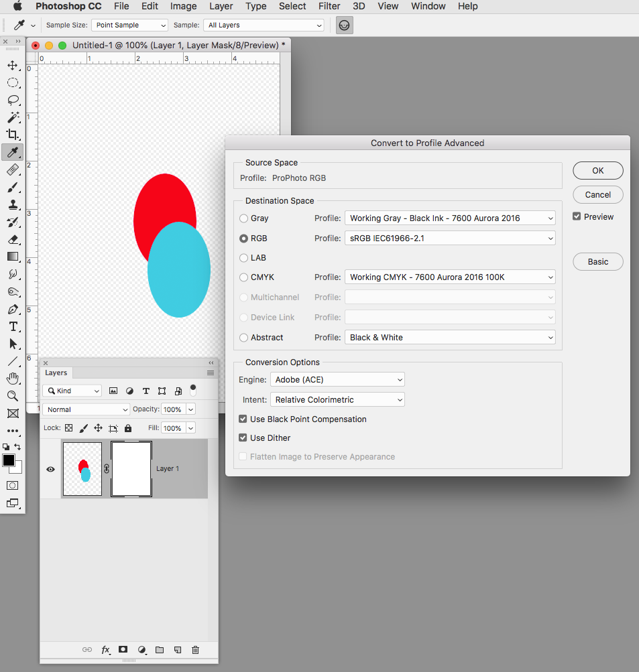This screenshot has height=672, width=639.
Task: Select the Eraser tool
Action: pos(13,239)
